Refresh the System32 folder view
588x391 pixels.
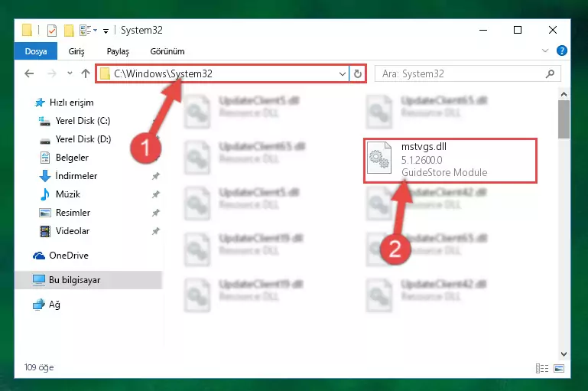coord(357,73)
